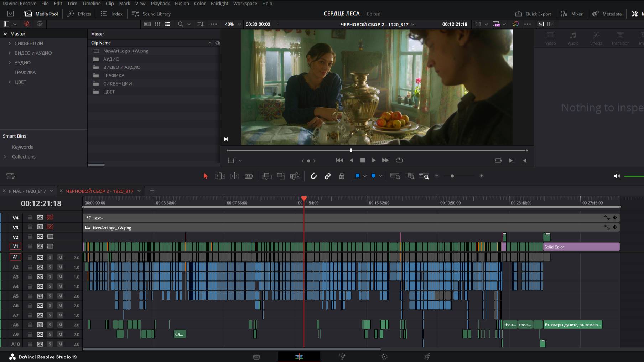Open media pool sort options icon
The width and height of the screenshot is (644, 362).
point(201,24)
